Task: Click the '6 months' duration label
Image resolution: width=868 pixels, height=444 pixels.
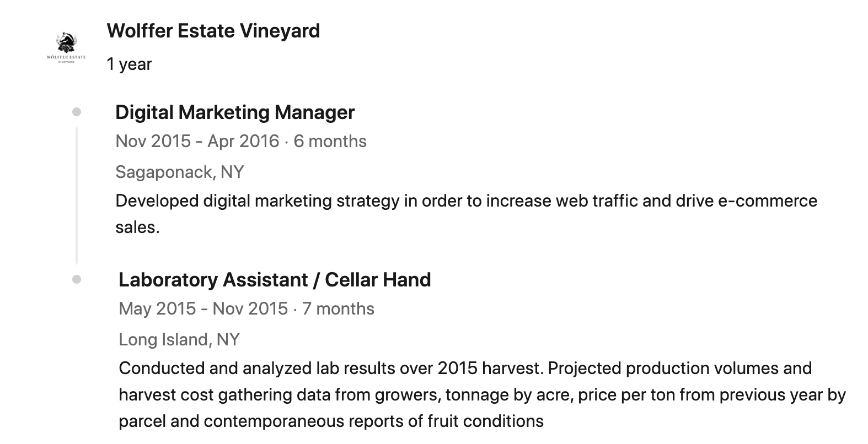Action: coord(330,142)
